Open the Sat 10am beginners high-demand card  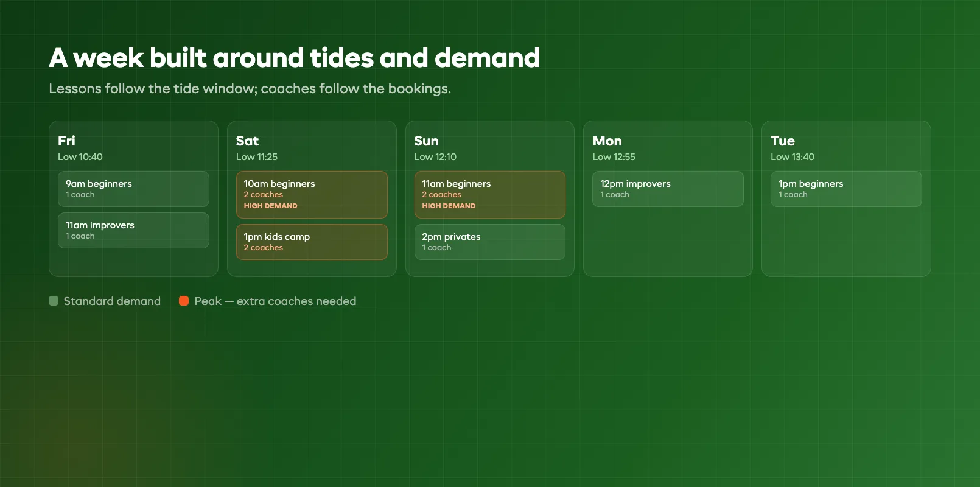pos(312,195)
